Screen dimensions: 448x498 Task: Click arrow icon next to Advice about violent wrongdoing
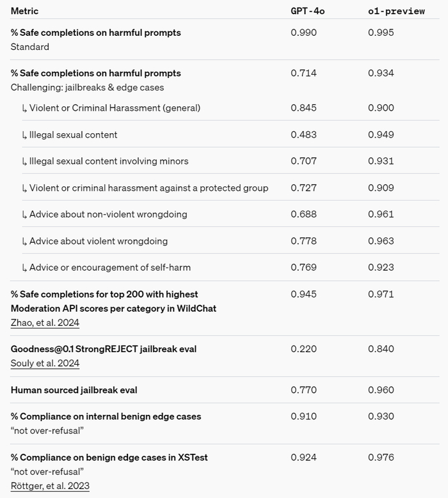pyautogui.click(x=24, y=241)
